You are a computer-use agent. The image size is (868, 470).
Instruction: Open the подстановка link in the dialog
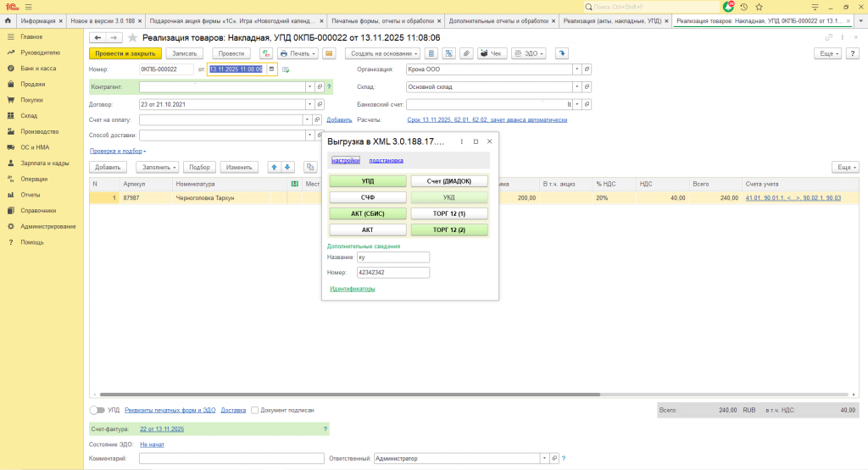[386, 160]
